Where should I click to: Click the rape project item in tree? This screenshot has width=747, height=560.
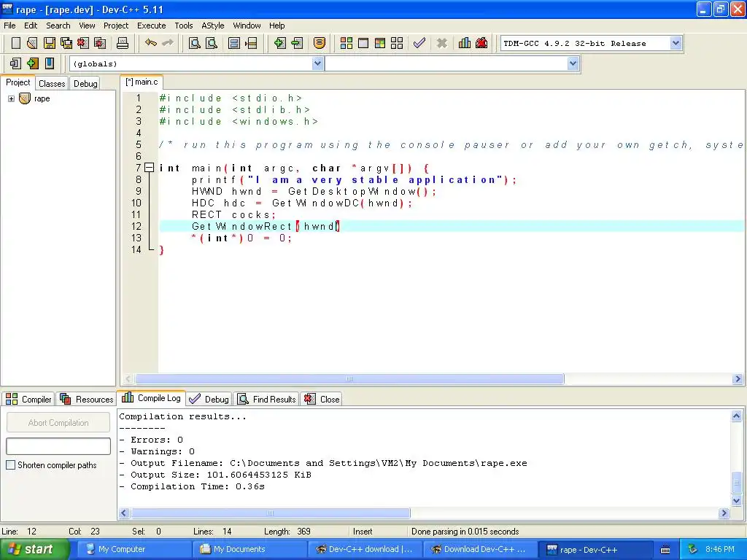[42, 98]
